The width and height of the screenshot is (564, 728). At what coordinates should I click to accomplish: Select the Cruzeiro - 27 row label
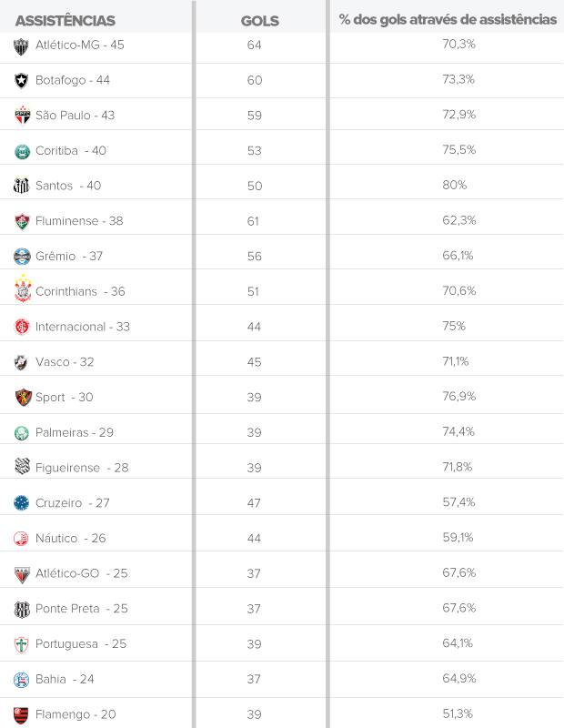click(73, 503)
